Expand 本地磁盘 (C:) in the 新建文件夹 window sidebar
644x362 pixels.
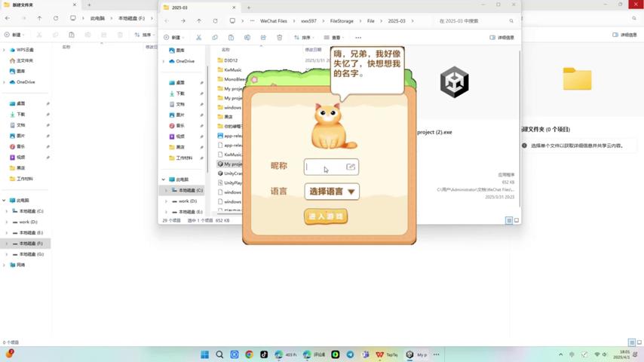(7, 211)
